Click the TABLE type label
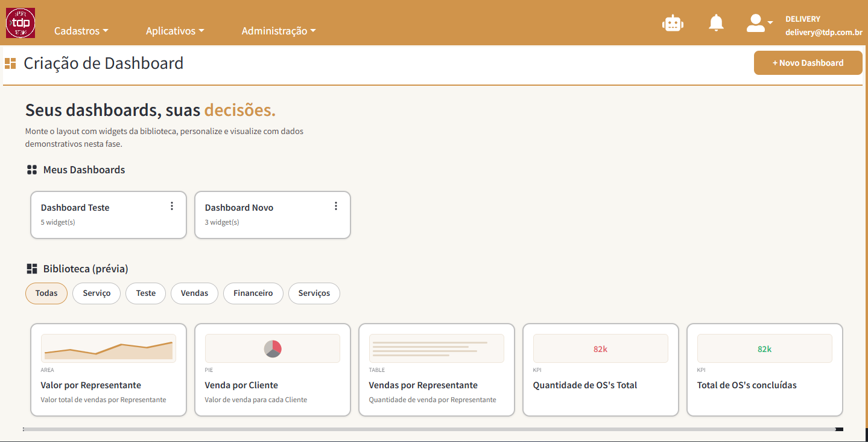The height and width of the screenshot is (442, 868). (x=377, y=370)
